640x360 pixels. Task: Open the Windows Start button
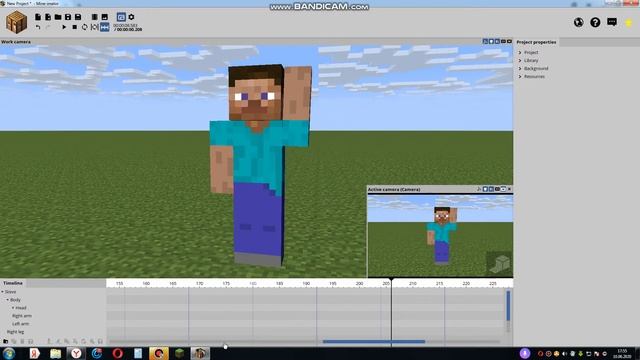click(9, 353)
